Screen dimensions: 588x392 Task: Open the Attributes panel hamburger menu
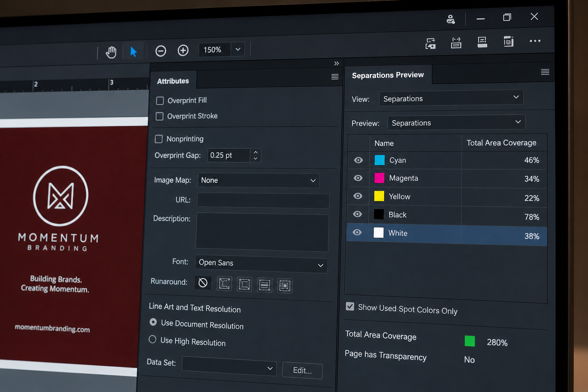[x=335, y=77]
